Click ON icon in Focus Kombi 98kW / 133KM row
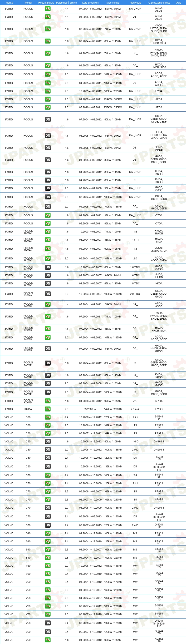 48,383
